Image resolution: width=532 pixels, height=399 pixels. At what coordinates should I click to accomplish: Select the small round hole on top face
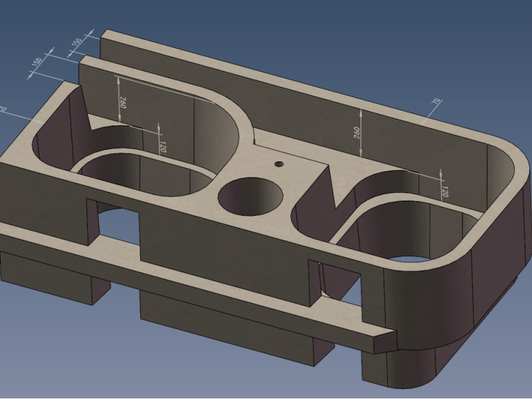pos(279,164)
